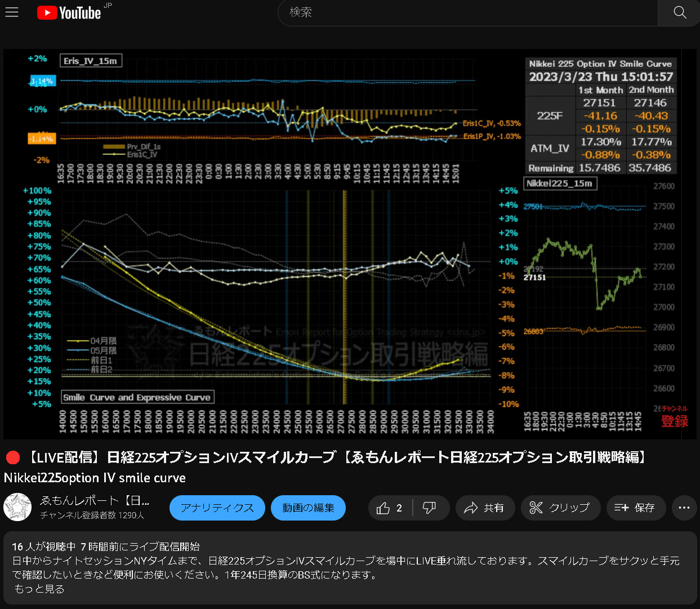
Task: Open the hamburger guide menu
Action: [12, 12]
